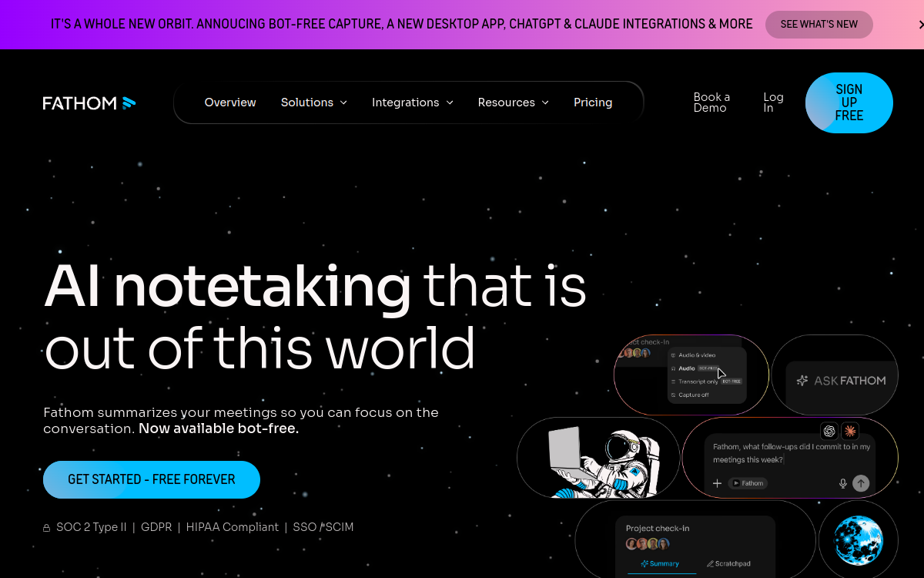This screenshot has width=924, height=578.
Task: Click the Ask Fathom sparkle icon
Action: [x=802, y=381]
